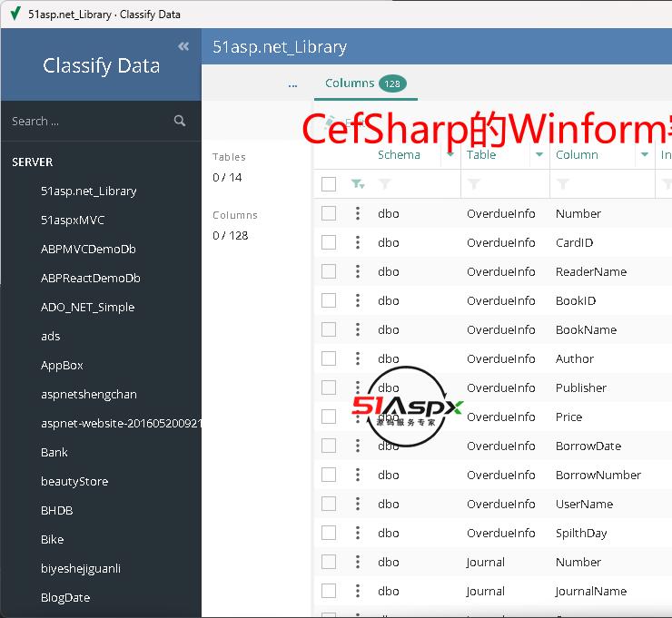Select Bank database

pos(54,452)
